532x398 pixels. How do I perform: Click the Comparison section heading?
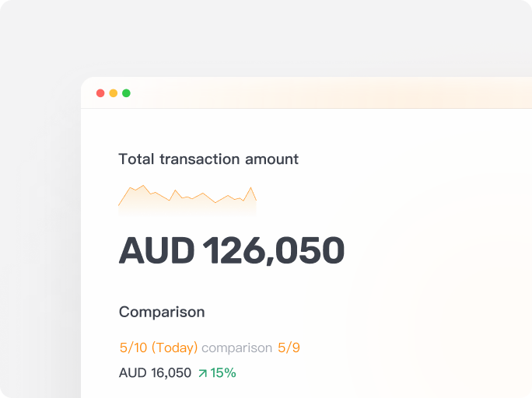[x=162, y=312]
